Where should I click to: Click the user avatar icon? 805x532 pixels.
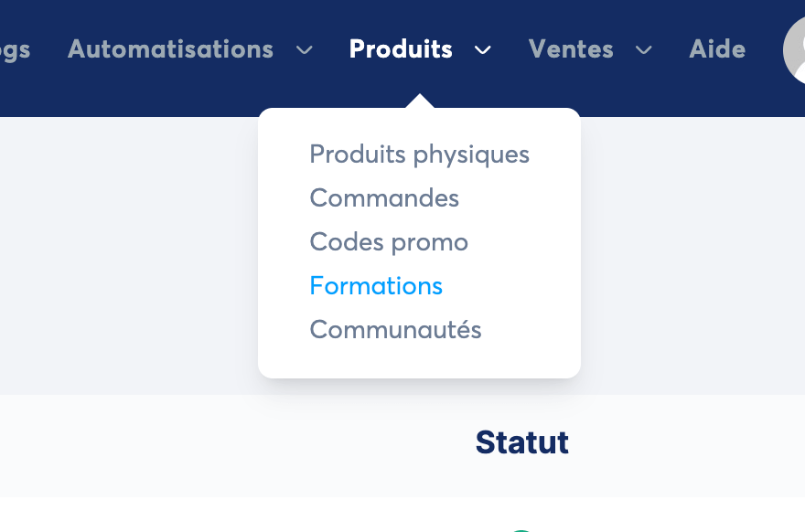tap(794, 49)
